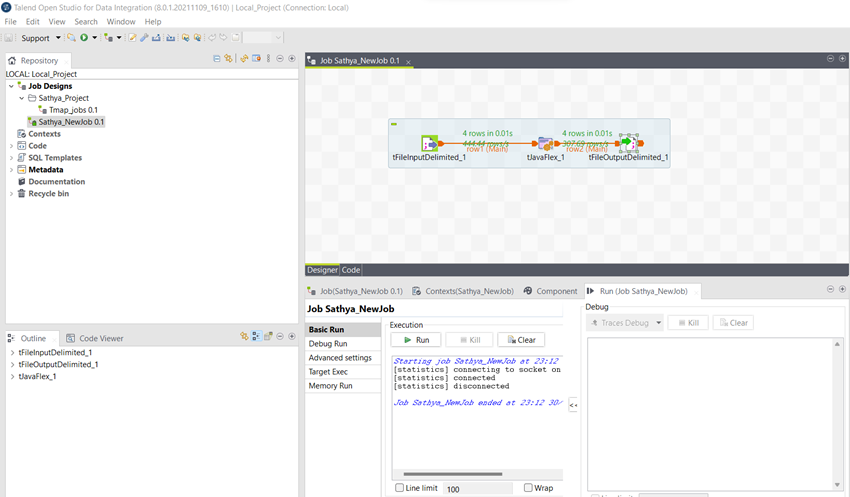Image resolution: width=850 pixels, height=497 pixels.
Task: Expand the Code tree node
Action: tap(11, 146)
